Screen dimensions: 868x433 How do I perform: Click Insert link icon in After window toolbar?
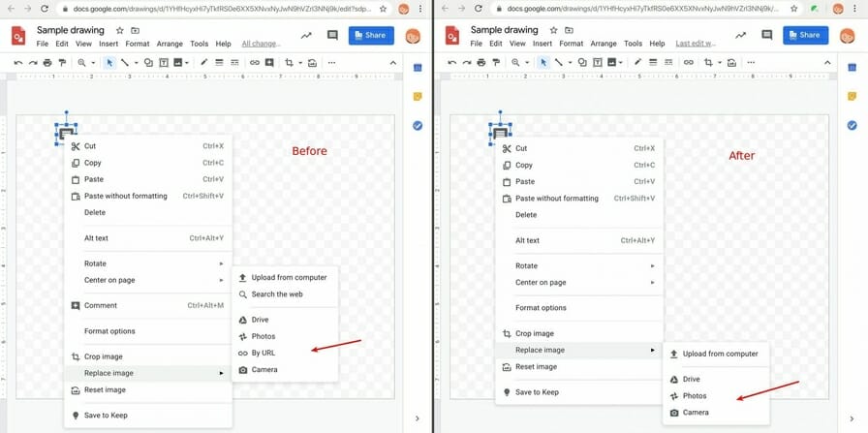pos(689,63)
